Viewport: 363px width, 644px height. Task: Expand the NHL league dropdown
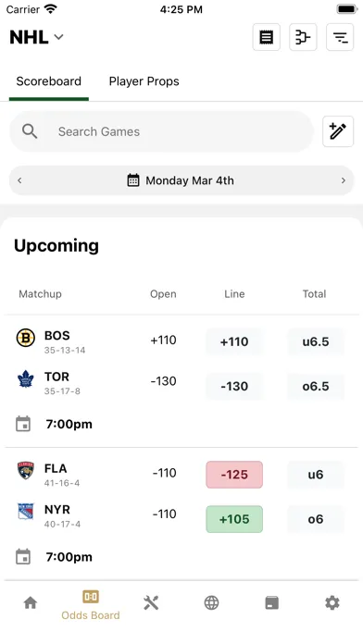click(x=37, y=37)
